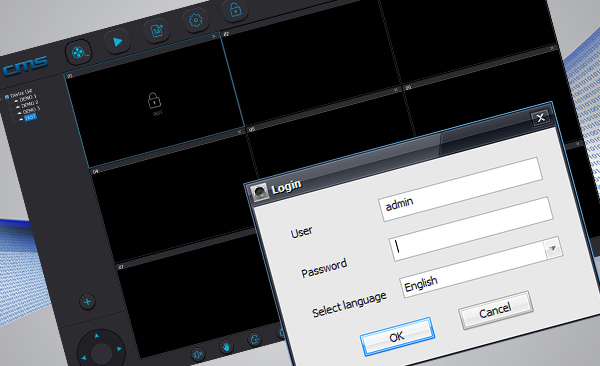Viewport: 600px width, 366px height.
Task: Click the camera icon in Login title bar
Action: 259,191
